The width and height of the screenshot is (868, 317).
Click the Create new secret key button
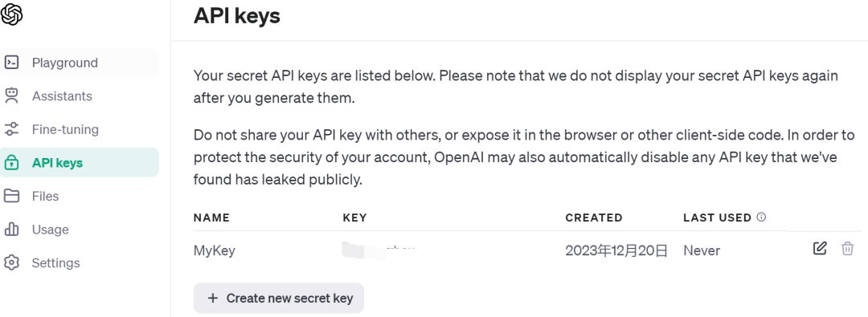click(278, 299)
